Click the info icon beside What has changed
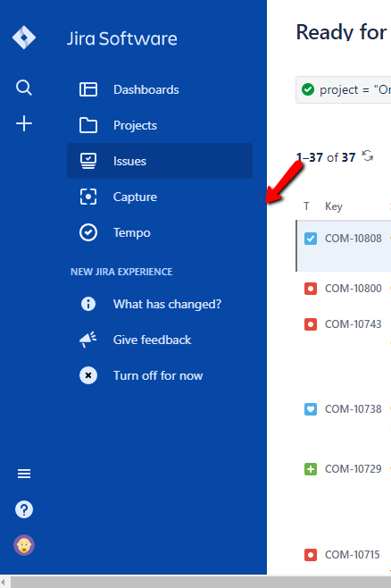This screenshot has width=391, height=588. (88, 304)
